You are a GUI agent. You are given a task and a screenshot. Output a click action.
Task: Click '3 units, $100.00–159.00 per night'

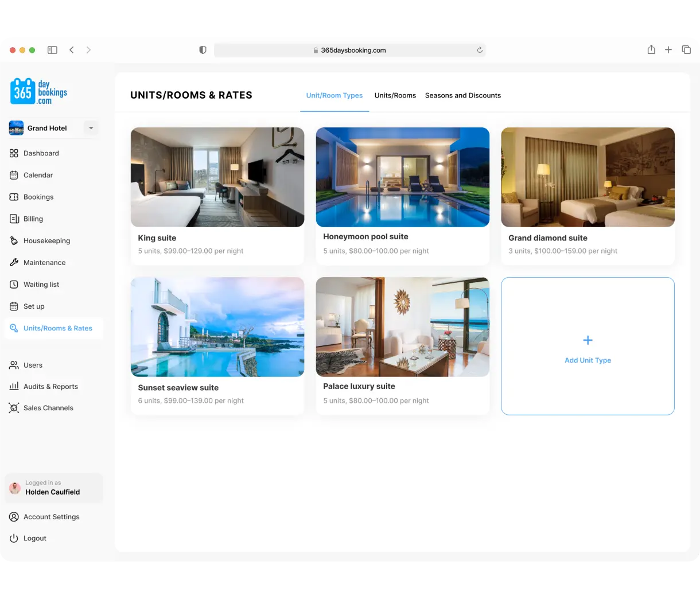point(563,251)
